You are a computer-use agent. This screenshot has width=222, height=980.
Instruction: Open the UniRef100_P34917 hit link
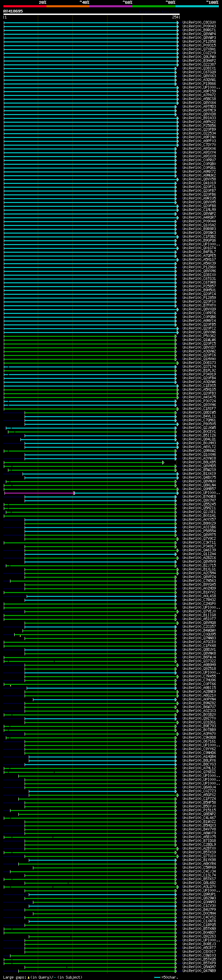pos(199,547)
